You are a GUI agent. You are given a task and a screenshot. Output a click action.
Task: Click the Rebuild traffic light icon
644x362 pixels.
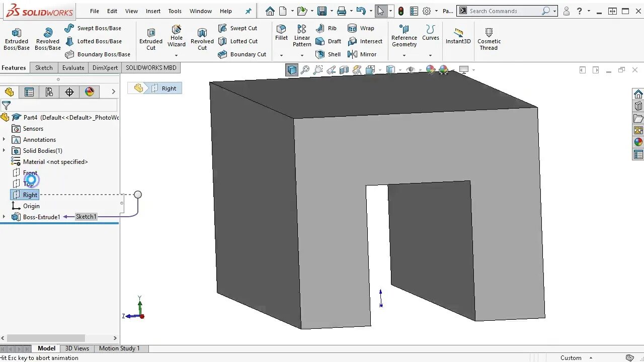pos(401,11)
